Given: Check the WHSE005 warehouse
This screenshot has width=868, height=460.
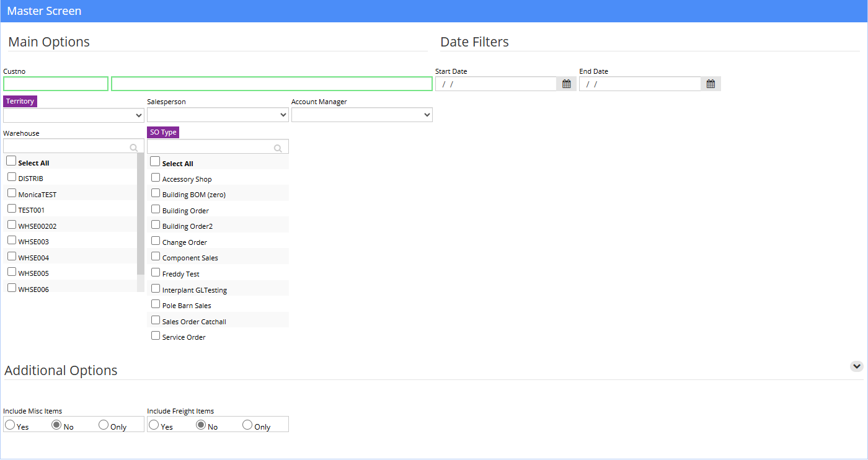Looking at the screenshot, I should click(x=12, y=272).
